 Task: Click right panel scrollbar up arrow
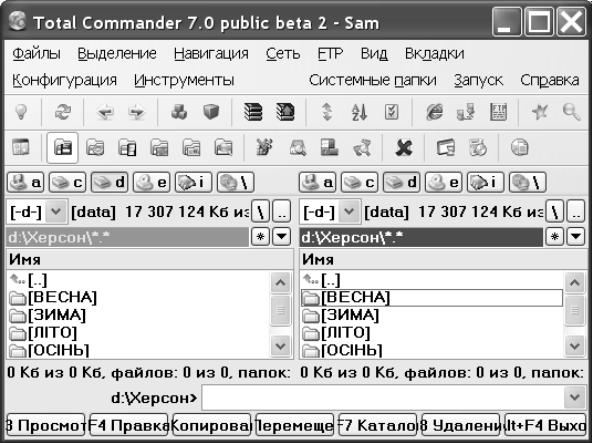tap(575, 282)
